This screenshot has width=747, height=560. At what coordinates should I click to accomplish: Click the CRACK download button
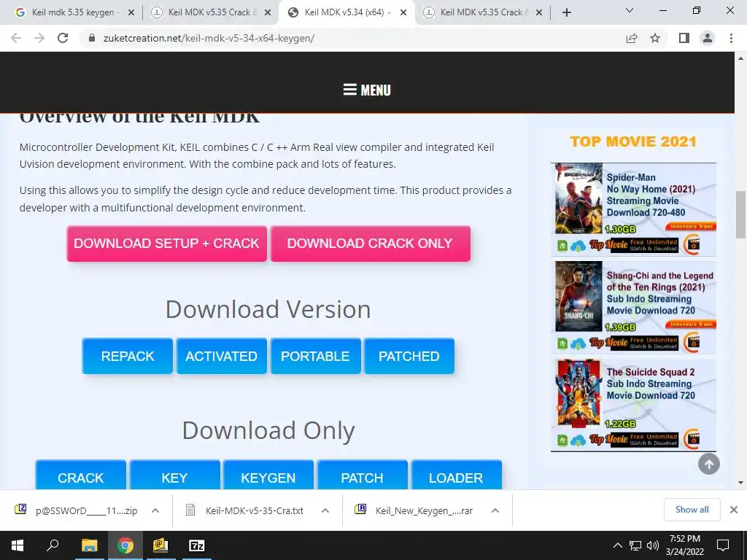[x=81, y=475]
